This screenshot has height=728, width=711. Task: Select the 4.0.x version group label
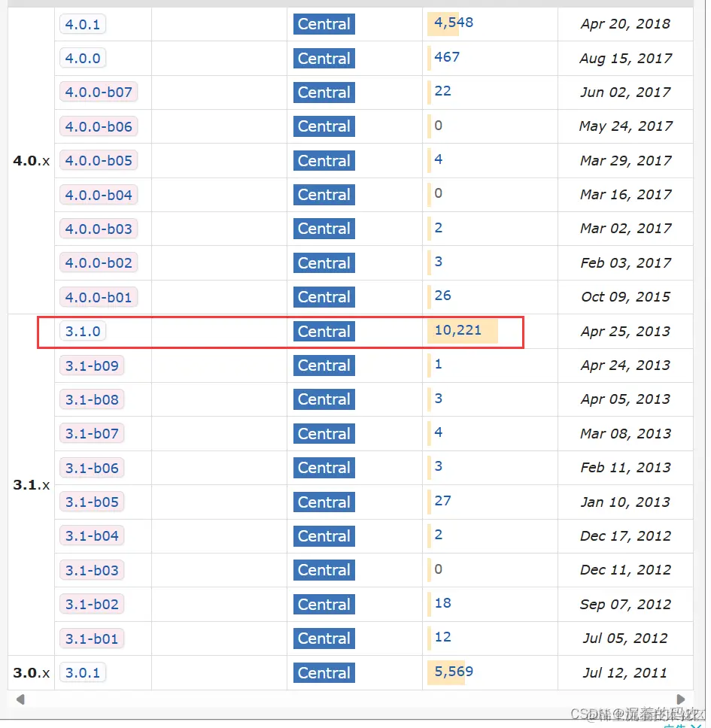pyautogui.click(x=31, y=161)
